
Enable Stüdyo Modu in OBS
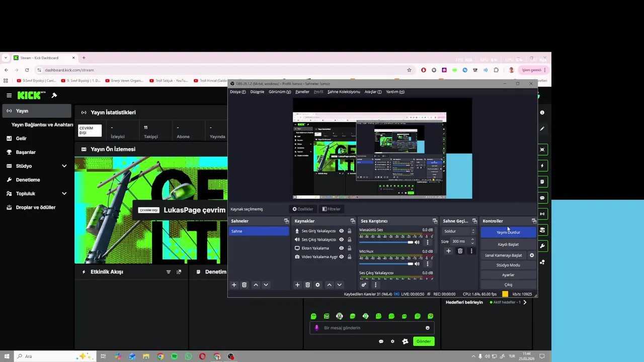508,265
